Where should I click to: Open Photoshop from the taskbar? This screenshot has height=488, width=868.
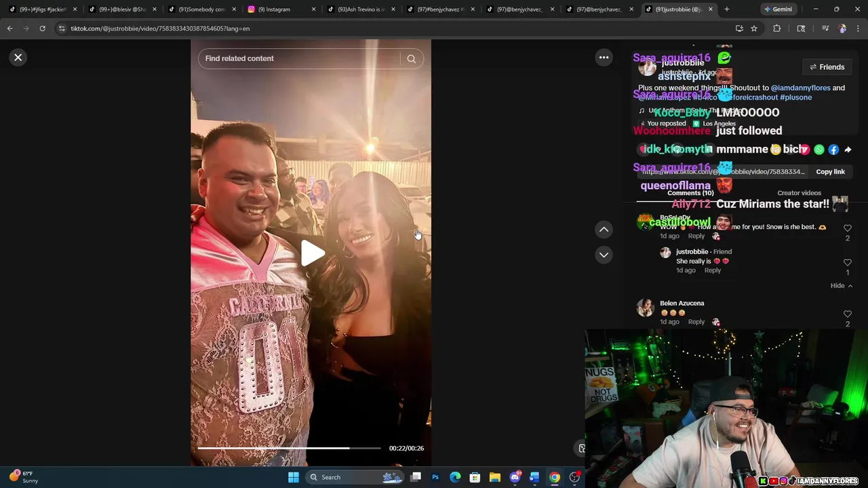[x=435, y=477]
